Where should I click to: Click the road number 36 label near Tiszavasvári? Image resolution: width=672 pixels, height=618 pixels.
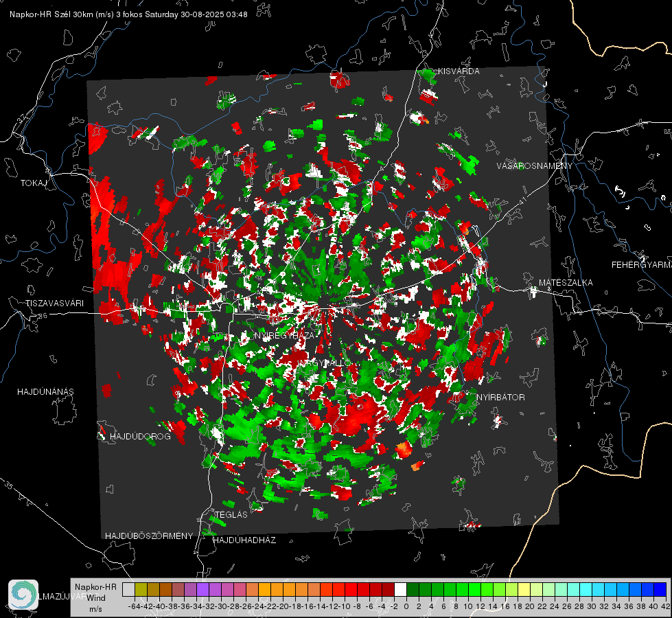(x=43, y=316)
